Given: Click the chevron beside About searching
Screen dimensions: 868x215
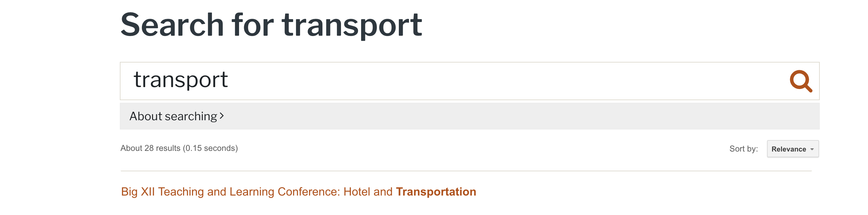Looking at the screenshot, I should point(222,116).
